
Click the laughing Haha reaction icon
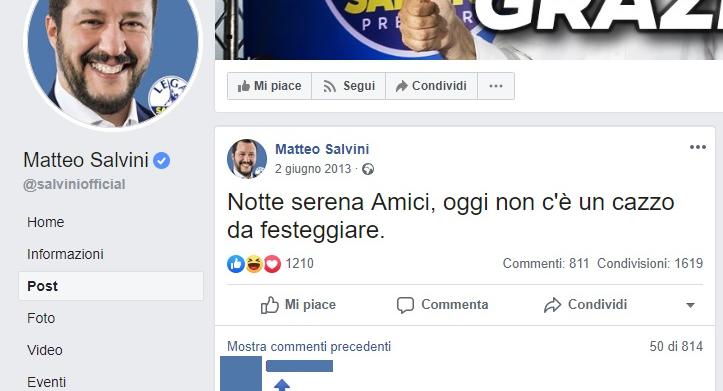click(254, 264)
